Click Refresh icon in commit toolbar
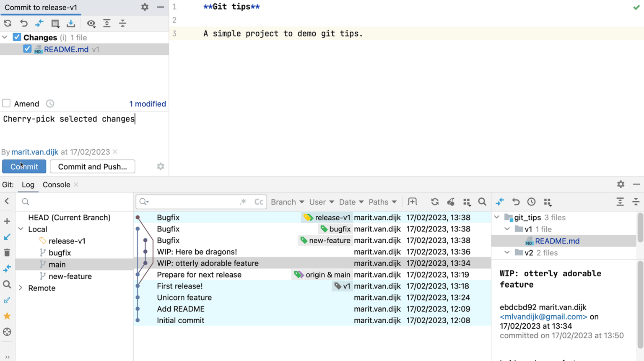The width and height of the screenshot is (644, 361). (8, 23)
